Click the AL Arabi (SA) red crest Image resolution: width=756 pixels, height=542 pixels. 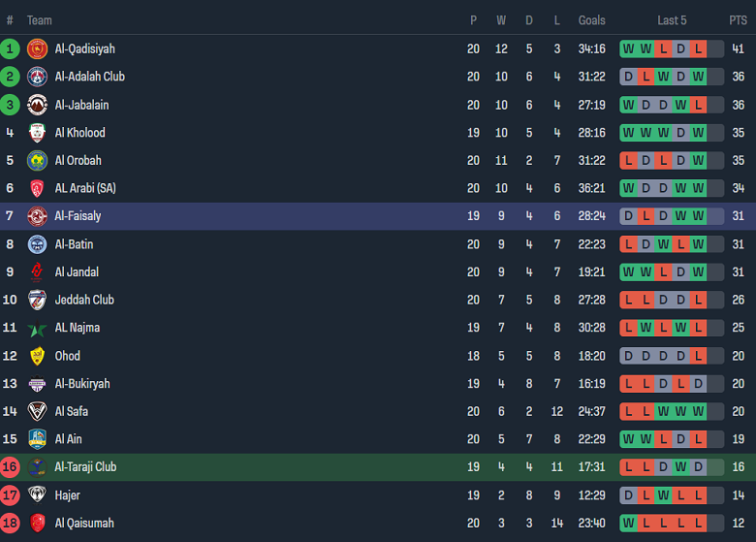point(37,188)
